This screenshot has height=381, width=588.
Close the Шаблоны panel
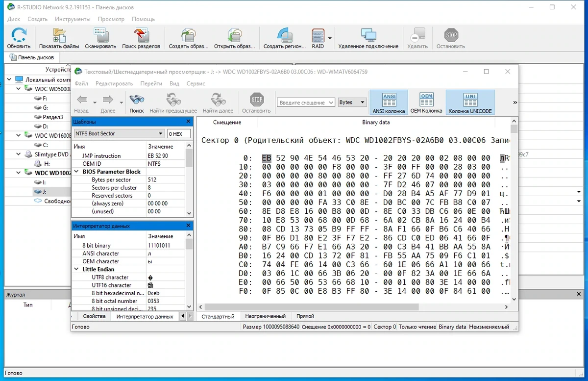pyautogui.click(x=189, y=122)
